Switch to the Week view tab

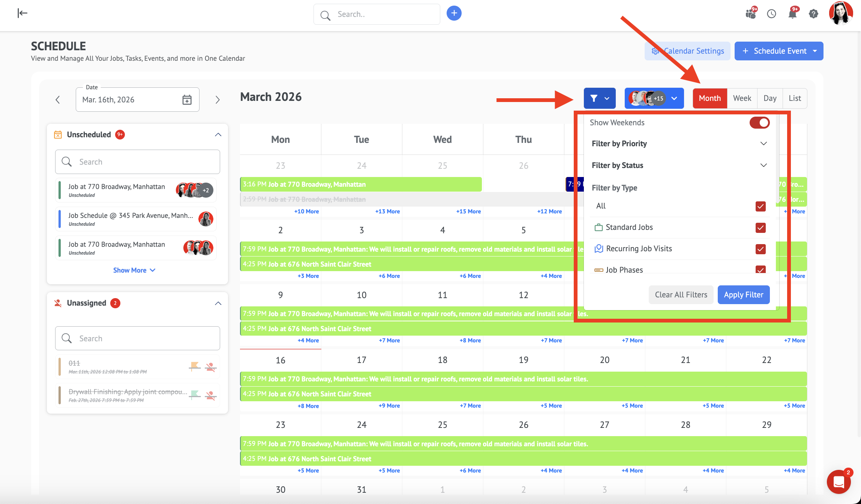tap(742, 98)
